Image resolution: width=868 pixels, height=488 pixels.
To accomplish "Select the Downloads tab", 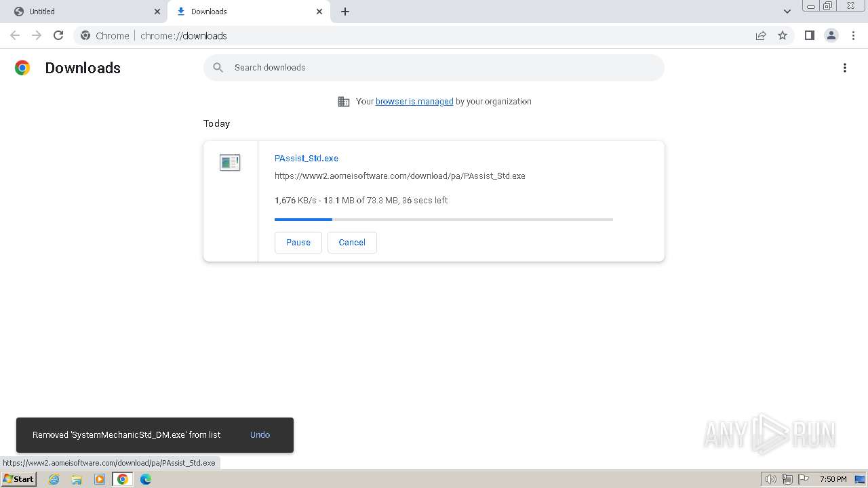I will tap(248, 12).
